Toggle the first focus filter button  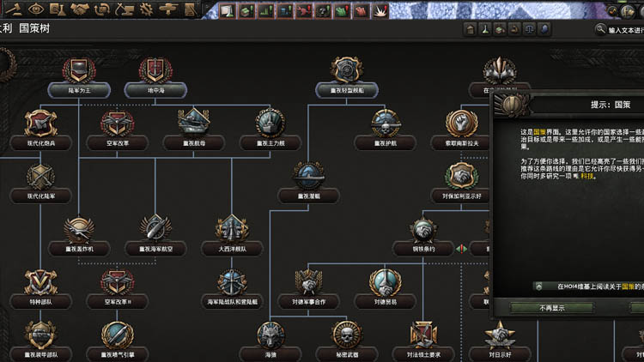tap(471, 29)
